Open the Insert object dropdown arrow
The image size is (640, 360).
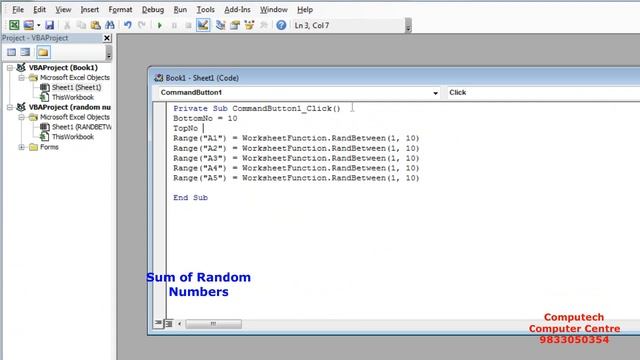click(x=38, y=25)
